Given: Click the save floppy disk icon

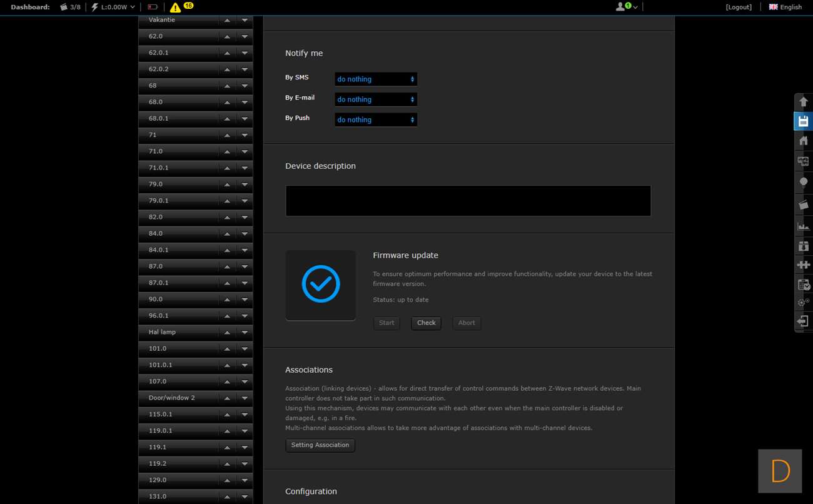Looking at the screenshot, I should tap(804, 121).
